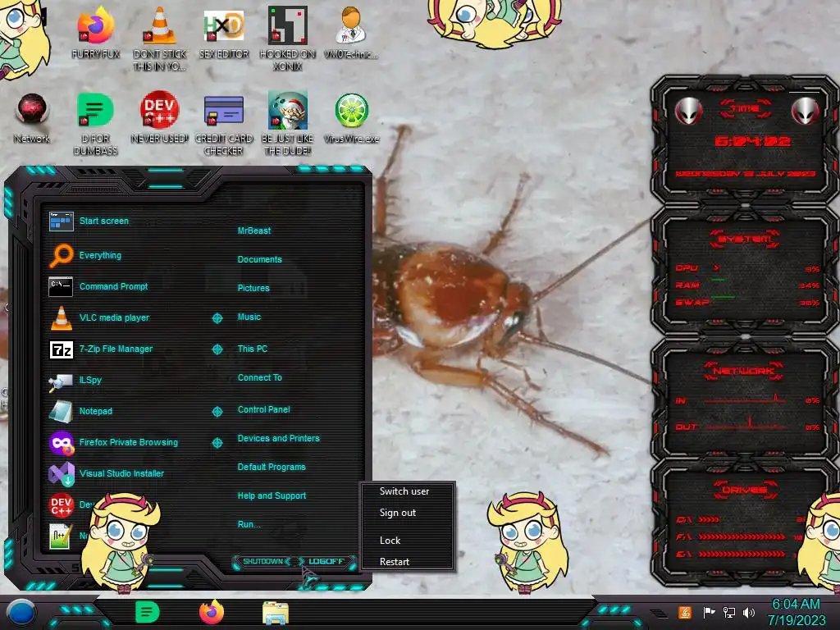840x630 pixels.
Task: Open Firefox from the taskbar
Action: (212, 612)
